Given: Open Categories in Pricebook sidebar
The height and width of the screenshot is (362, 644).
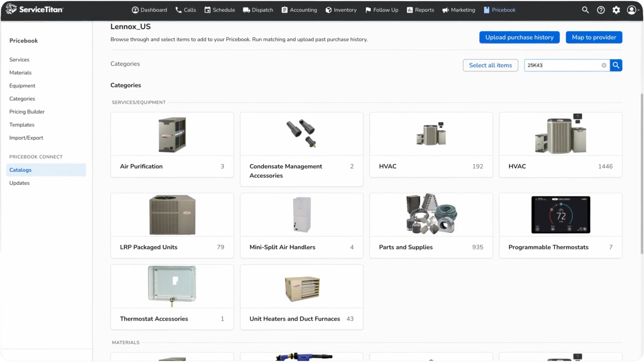Looking at the screenshot, I should click(x=22, y=99).
